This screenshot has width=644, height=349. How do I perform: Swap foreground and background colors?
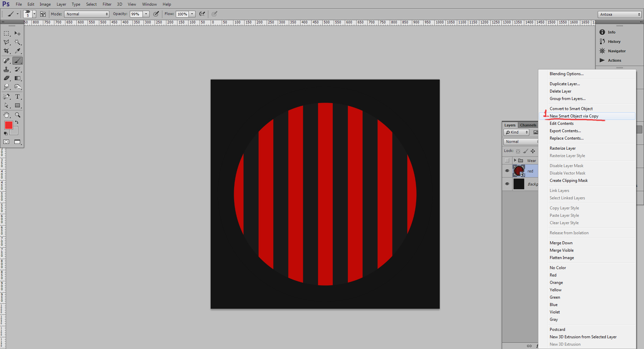(x=17, y=122)
